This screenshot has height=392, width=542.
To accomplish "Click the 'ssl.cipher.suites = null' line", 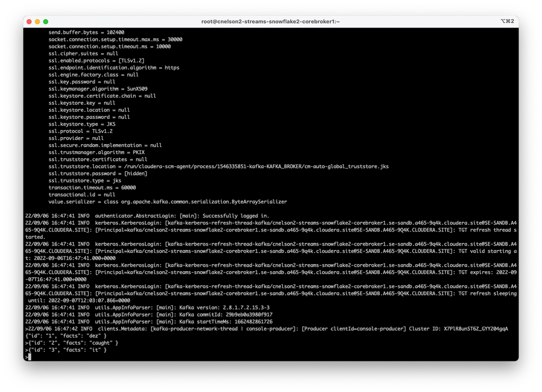I will click(x=84, y=54).
